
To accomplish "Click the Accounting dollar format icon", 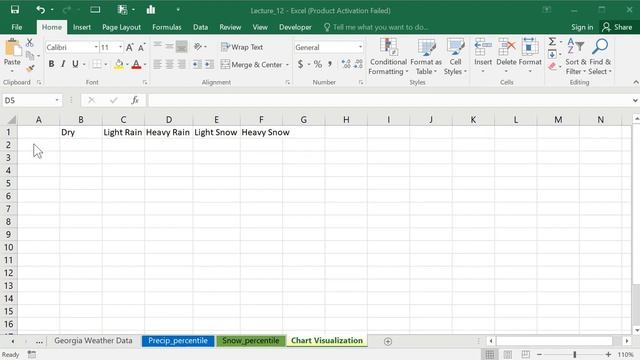I will pyautogui.click(x=300, y=64).
